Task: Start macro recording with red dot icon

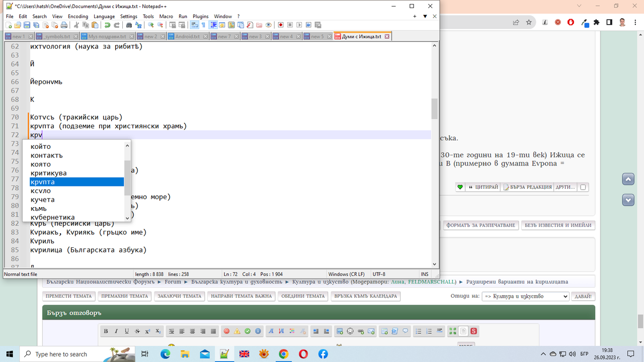Action: click(280, 25)
